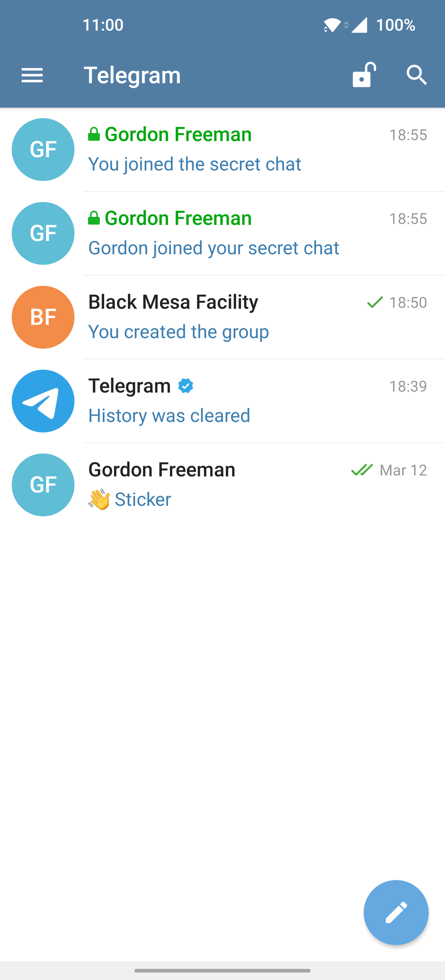
Task: Tap the pencil new message button
Action: pos(396,912)
